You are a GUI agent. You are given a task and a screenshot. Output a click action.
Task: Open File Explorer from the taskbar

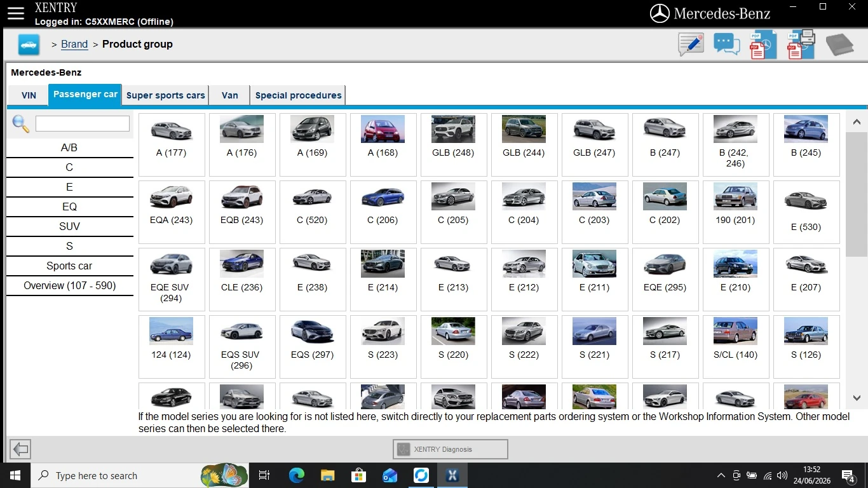tap(327, 475)
